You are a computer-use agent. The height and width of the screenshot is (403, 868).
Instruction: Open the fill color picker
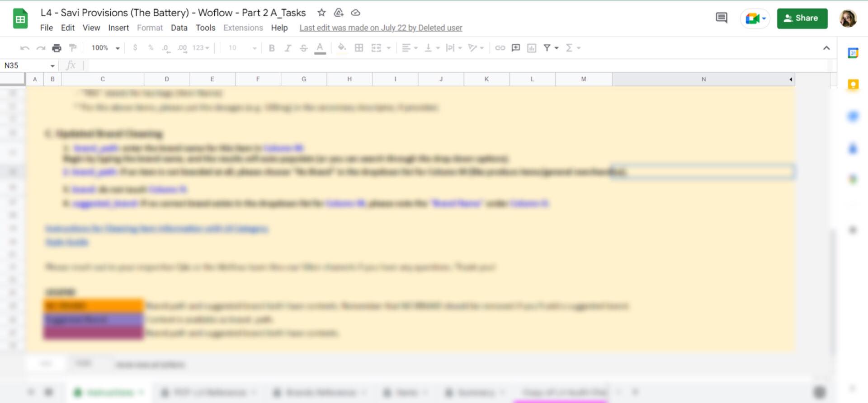(x=342, y=48)
